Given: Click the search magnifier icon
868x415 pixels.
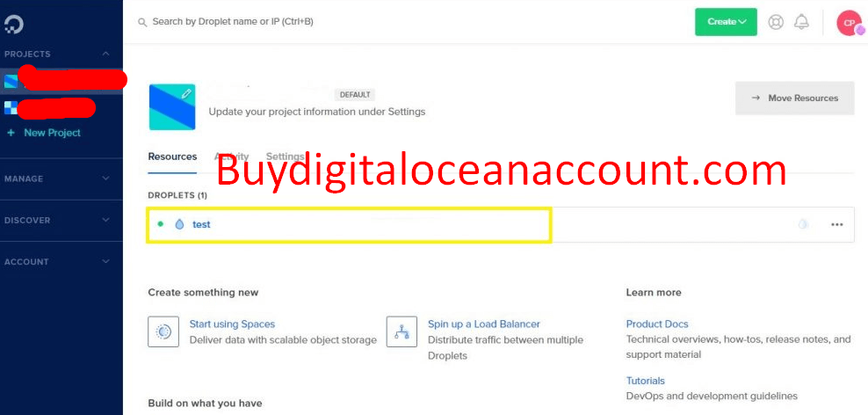Looking at the screenshot, I should click(143, 22).
